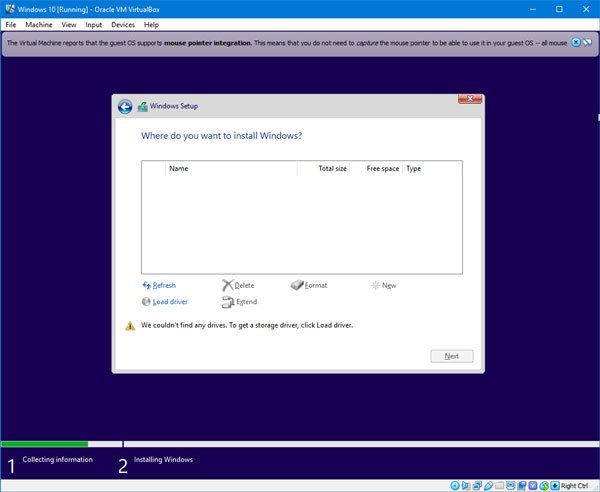Viewport: 600px width, 492px height.
Task: Click the Extend partition icon
Action: [228, 302]
